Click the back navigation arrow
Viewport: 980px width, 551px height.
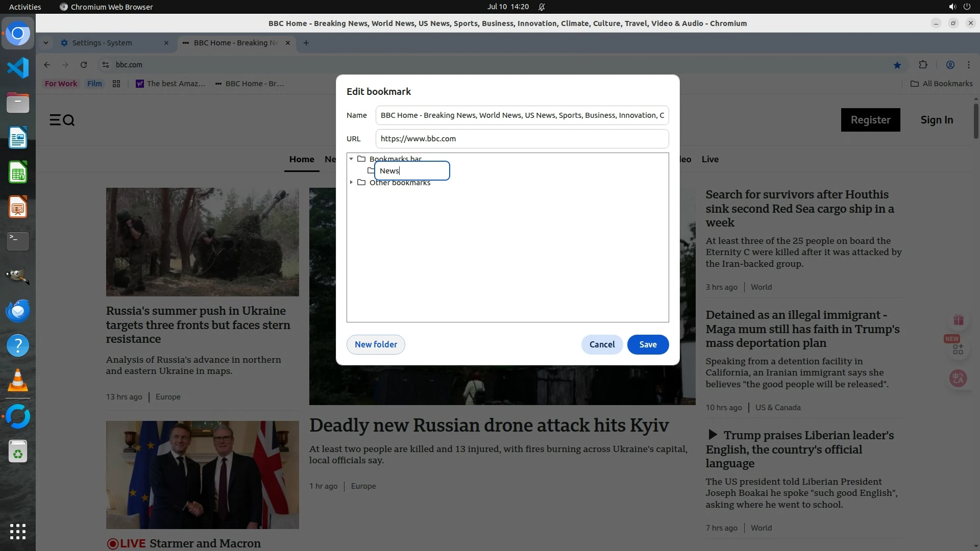point(47,65)
